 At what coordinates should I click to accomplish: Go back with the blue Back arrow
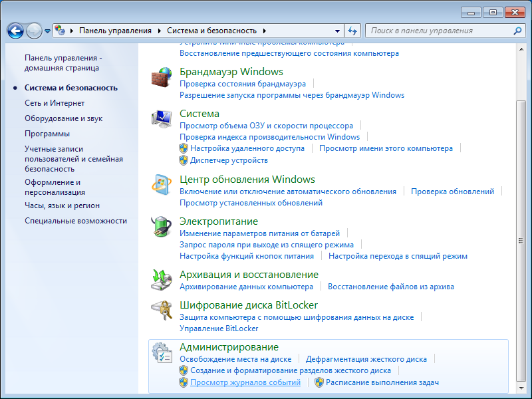[15, 31]
